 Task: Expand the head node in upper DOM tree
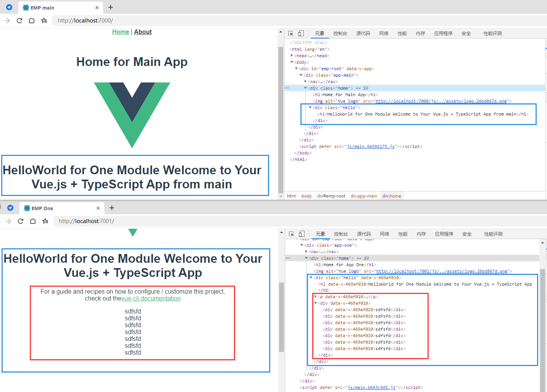pos(292,56)
